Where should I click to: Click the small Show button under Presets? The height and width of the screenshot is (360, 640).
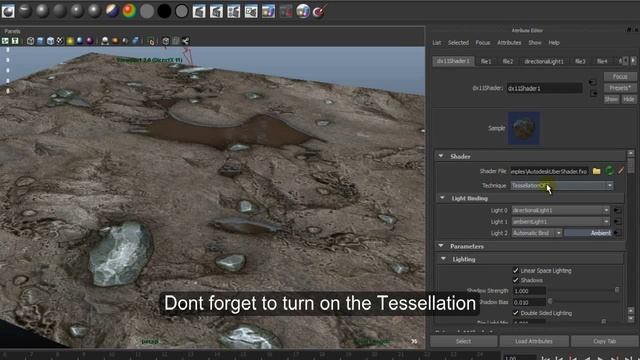coord(611,99)
